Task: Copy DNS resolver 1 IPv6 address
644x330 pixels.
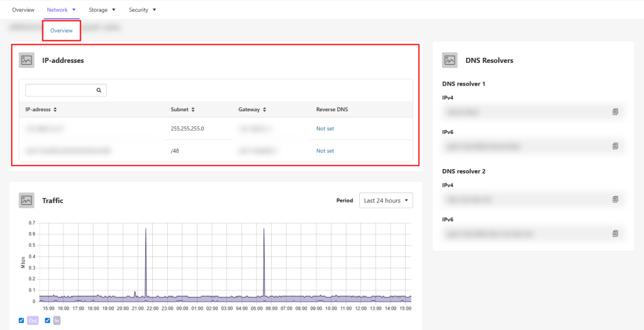Action: click(x=615, y=146)
